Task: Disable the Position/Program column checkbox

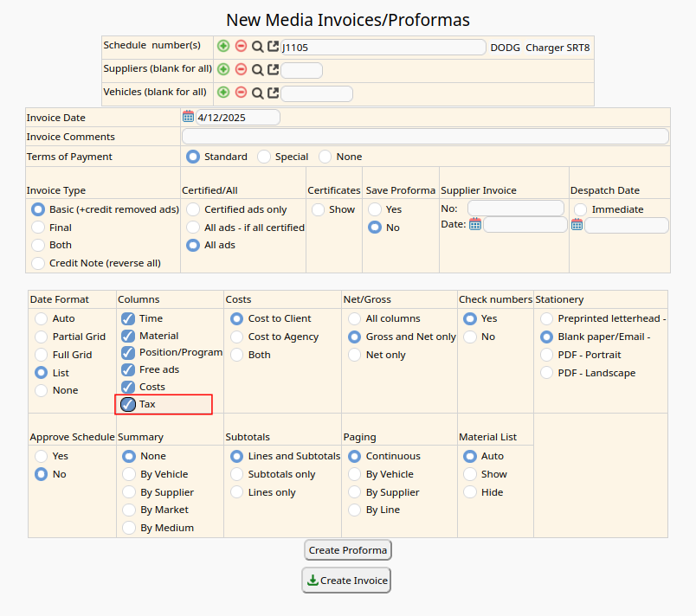Action: pyautogui.click(x=128, y=352)
